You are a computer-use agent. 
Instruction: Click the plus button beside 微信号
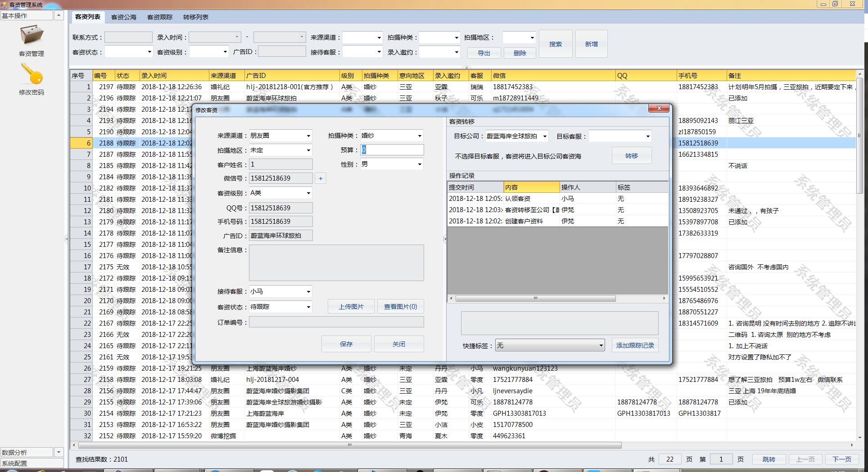coord(321,178)
